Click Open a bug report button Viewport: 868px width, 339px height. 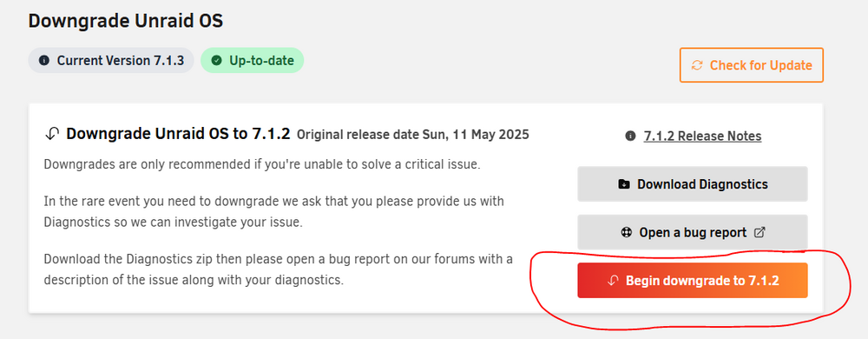(693, 232)
